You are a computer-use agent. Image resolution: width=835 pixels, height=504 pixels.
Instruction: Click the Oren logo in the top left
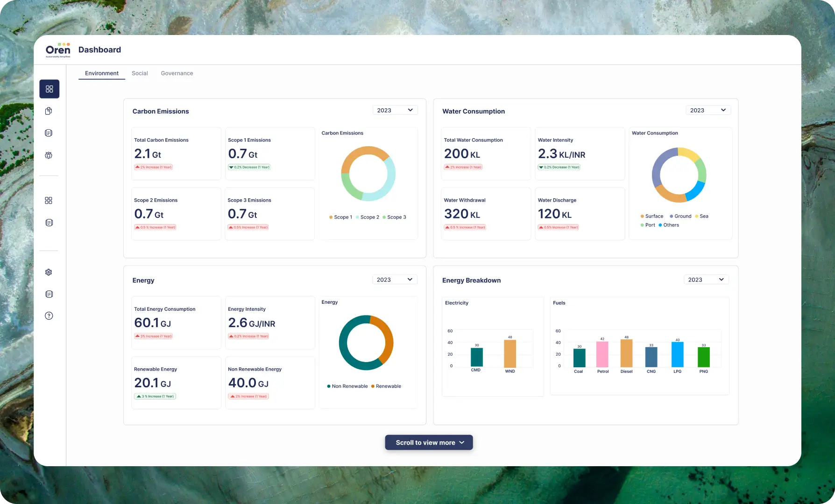pos(58,49)
